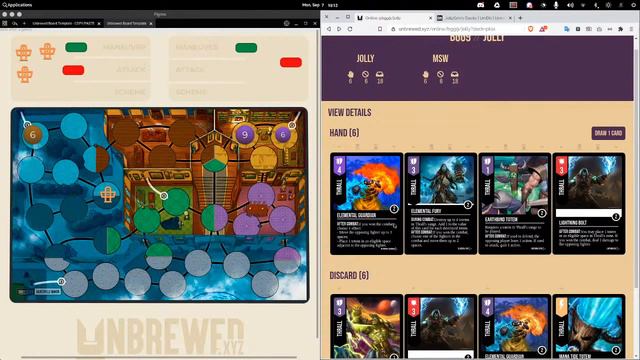
Task: Open the volume tray icon
Action: coord(570,5)
